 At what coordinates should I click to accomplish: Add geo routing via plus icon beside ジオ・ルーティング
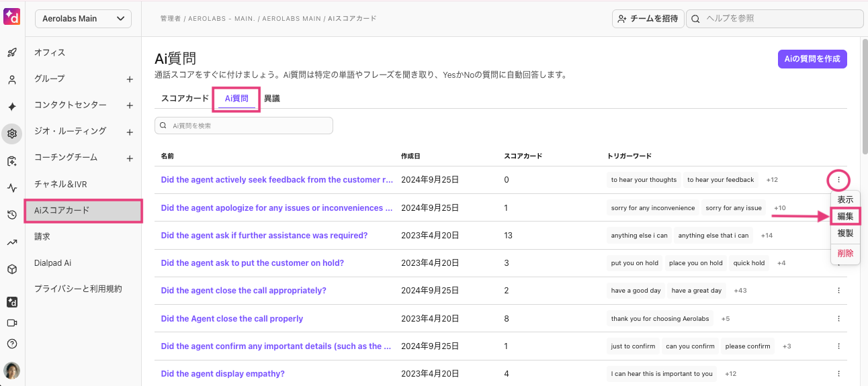point(130,132)
